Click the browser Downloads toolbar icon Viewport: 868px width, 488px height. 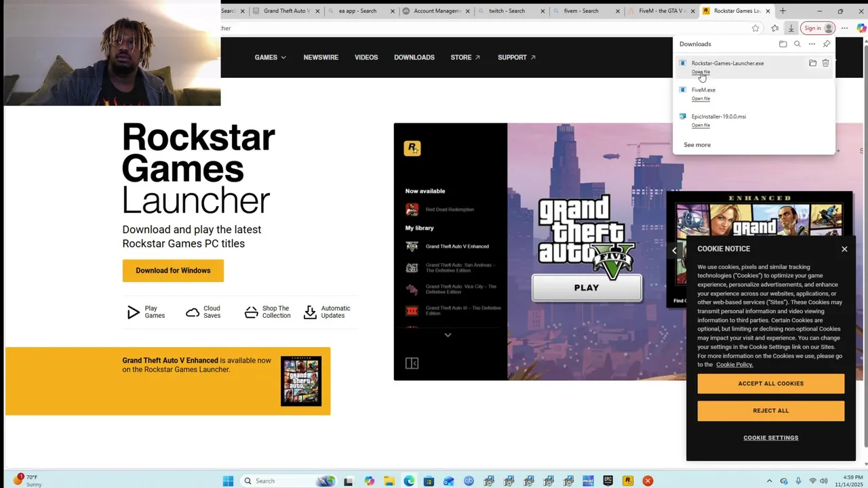[x=791, y=28]
